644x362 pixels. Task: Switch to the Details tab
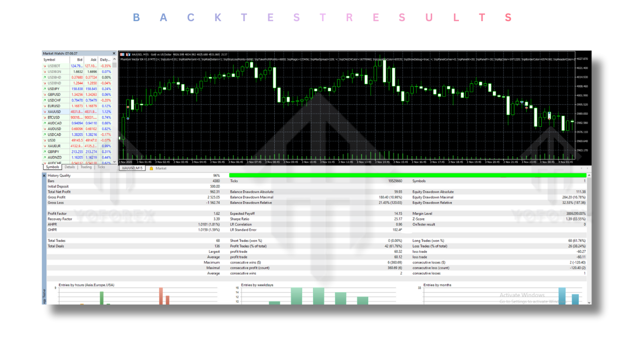pyautogui.click(x=69, y=167)
